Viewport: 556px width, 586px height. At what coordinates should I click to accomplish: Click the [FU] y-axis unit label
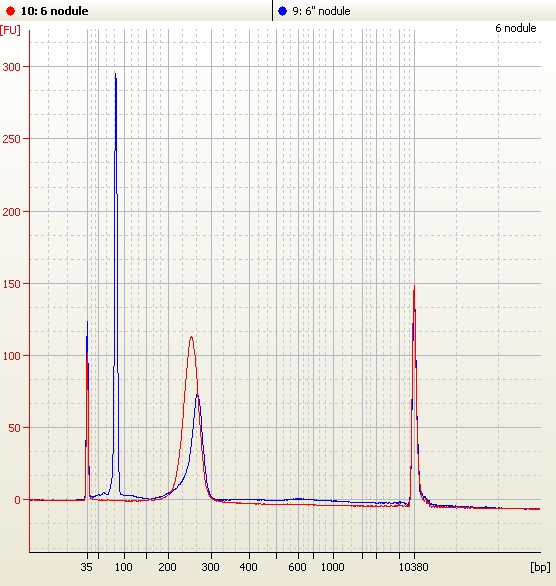coord(10,30)
